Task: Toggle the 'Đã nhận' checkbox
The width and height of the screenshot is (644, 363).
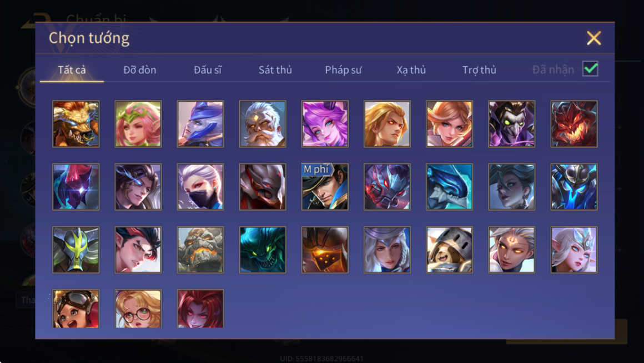Action: click(x=590, y=69)
